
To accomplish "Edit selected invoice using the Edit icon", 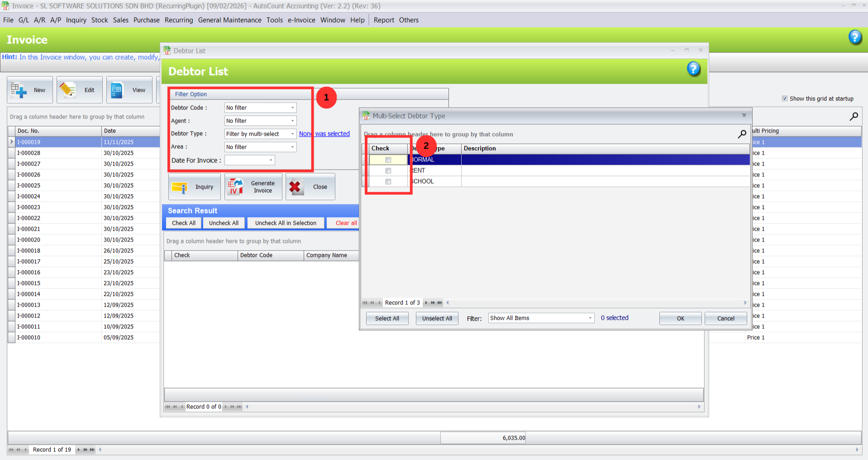I will pos(79,90).
